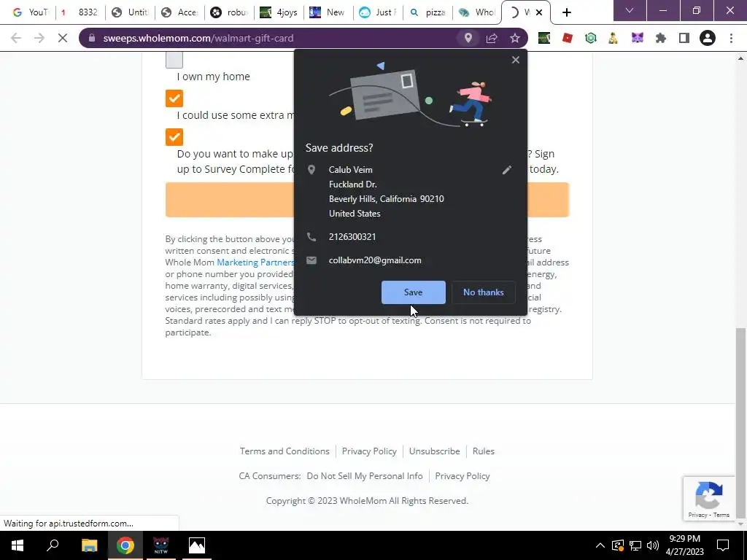The width and height of the screenshot is (747, 560).
Task: Open the NITW taskbar app
Action: click(x=161, y=545)
